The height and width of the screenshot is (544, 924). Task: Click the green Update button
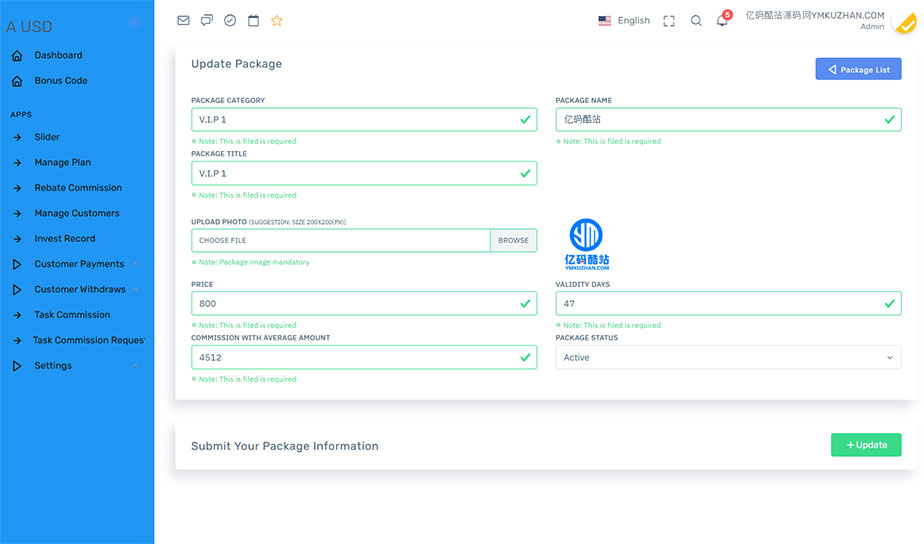[865, 445]
